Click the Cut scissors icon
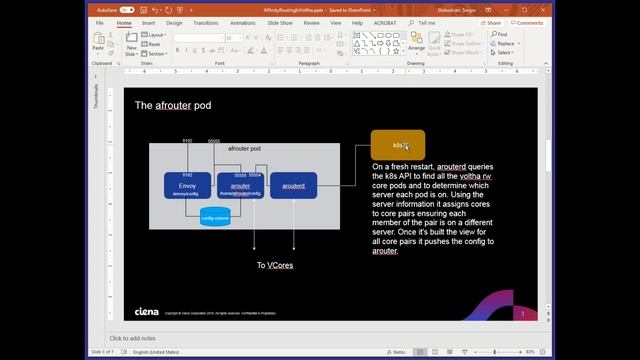Screen dimensions: 640x360 (111, 35)
